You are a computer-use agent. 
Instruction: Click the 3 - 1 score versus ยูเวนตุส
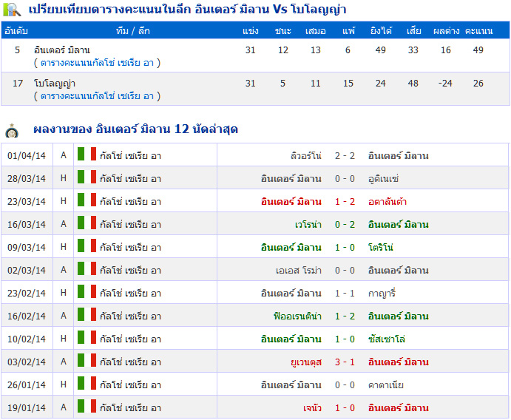pos(345,362)
